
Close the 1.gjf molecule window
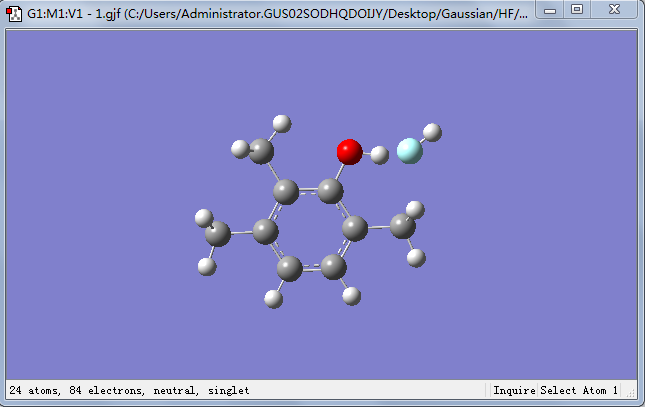(x=614, y=10)
